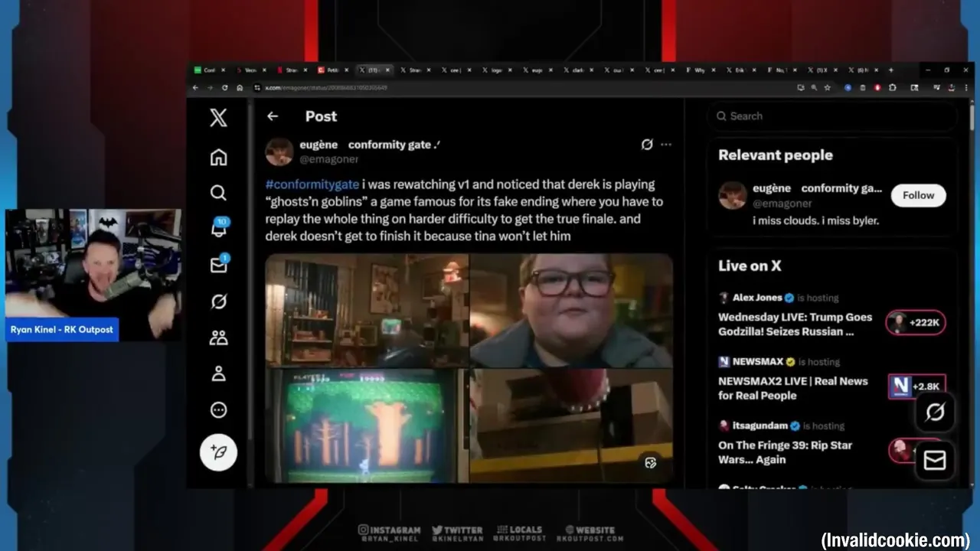Switch to the Erik browser tab
This screenshot has width=980, height=551.
click(x=739, y=70)
